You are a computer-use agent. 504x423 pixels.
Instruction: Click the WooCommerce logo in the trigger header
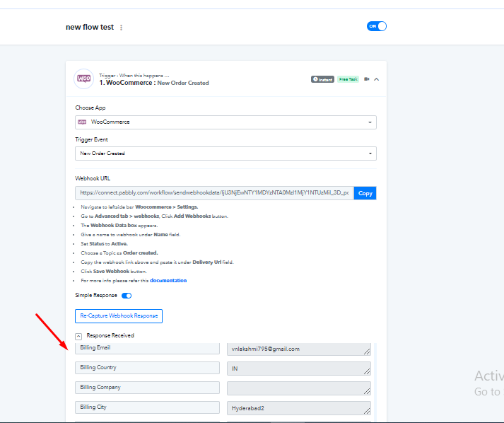[84, 79]
